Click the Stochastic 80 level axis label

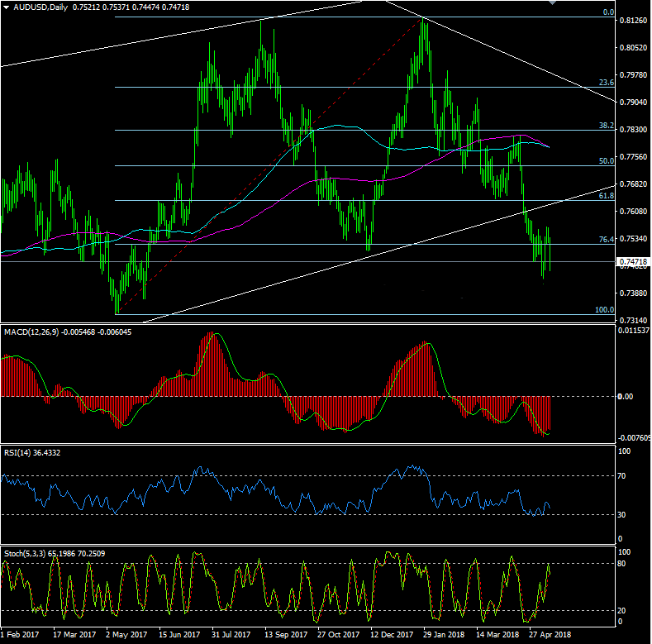pyautogui.click(x=624, y=564)
